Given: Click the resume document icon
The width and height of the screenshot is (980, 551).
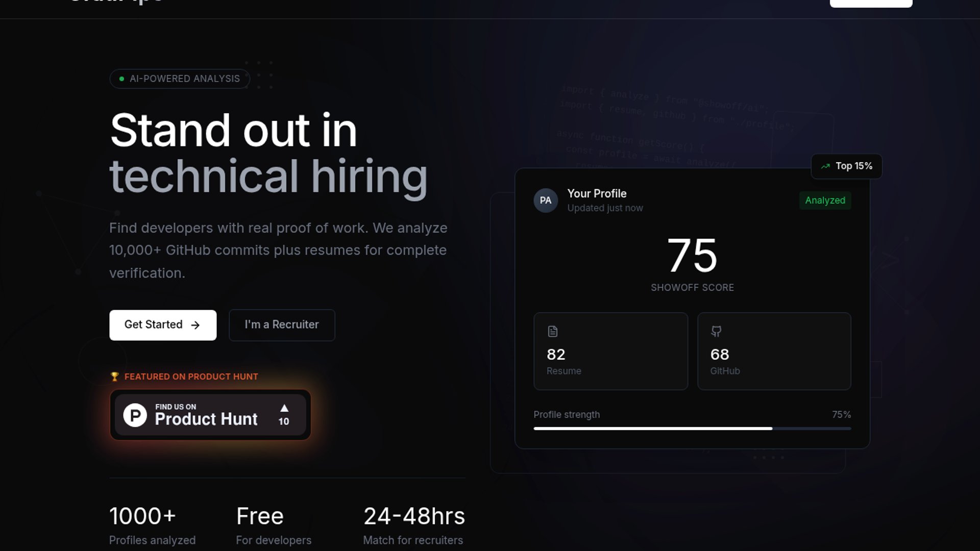Looking at the screenshot, I should click(x=552, y=332).
